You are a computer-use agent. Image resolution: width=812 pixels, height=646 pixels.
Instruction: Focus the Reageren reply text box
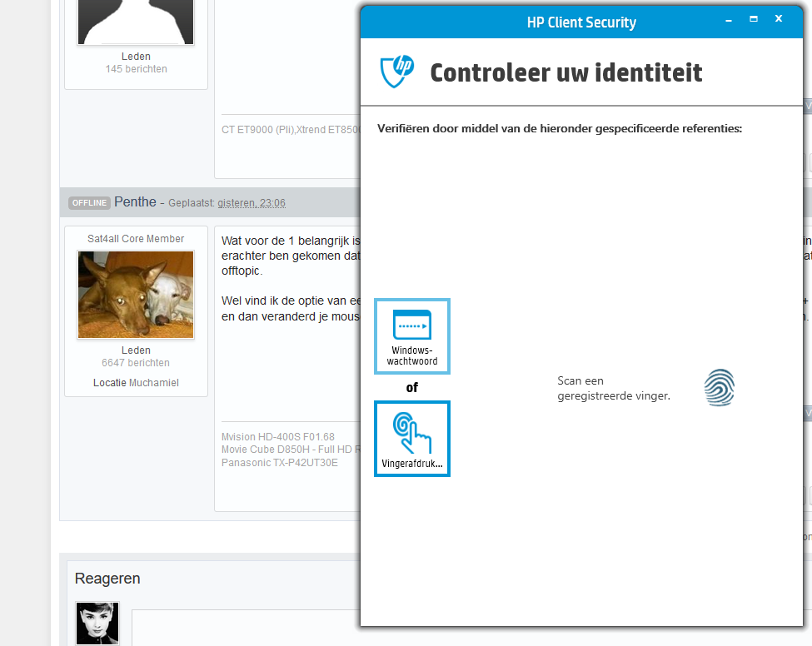click(246, 628)
